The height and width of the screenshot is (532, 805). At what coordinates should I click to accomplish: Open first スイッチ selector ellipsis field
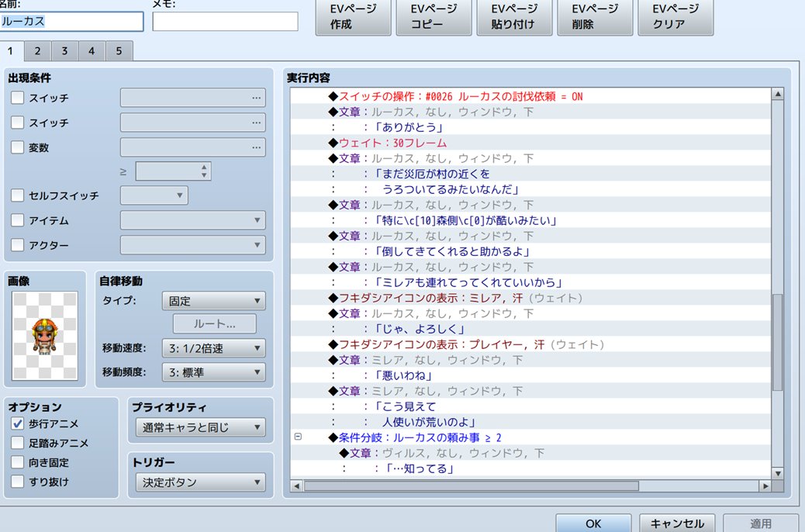coord(193,98)
